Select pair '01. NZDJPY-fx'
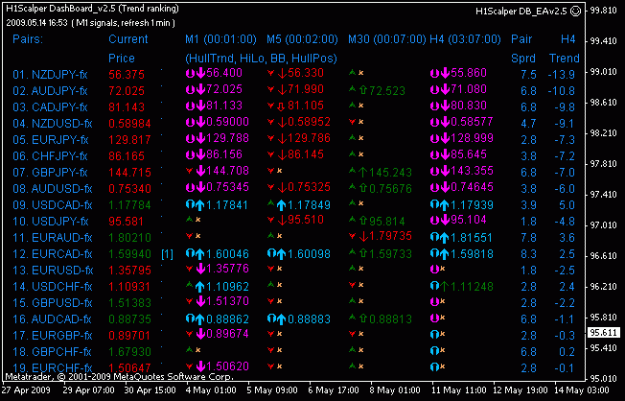This screenshot has width=625, height=401. 50,75
